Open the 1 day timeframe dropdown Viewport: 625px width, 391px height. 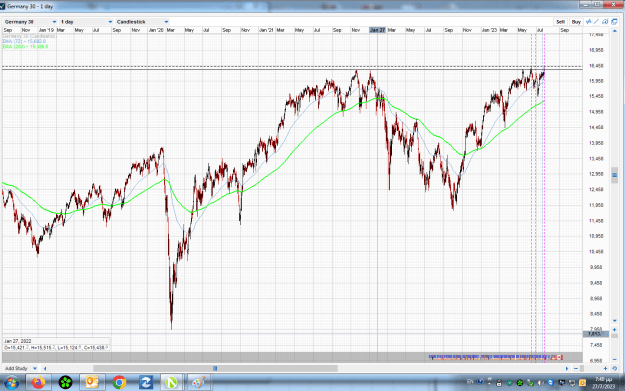coord(86,22)
